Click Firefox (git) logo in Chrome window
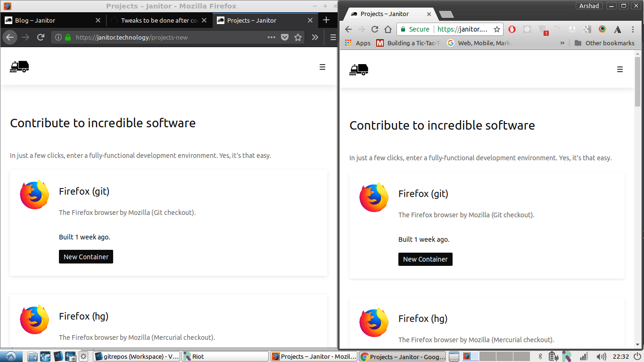Screen dimensions: 644x362 (374, 197)
